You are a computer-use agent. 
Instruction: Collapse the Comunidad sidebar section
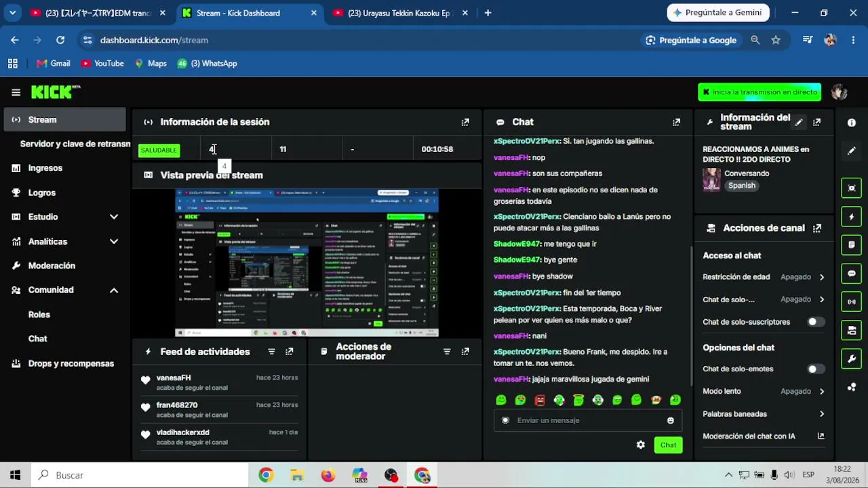click(114, 290)
